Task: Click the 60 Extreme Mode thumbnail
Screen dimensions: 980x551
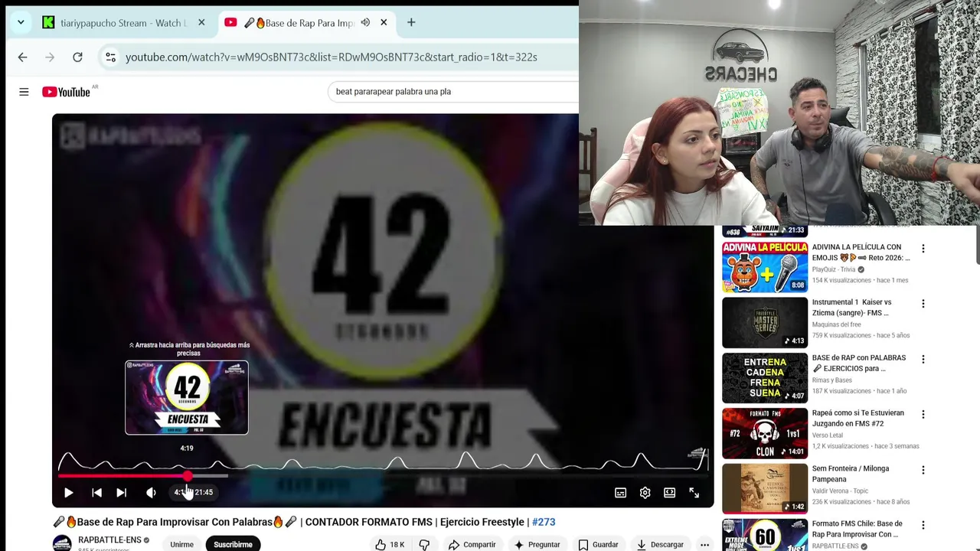Action: [765, 535]
